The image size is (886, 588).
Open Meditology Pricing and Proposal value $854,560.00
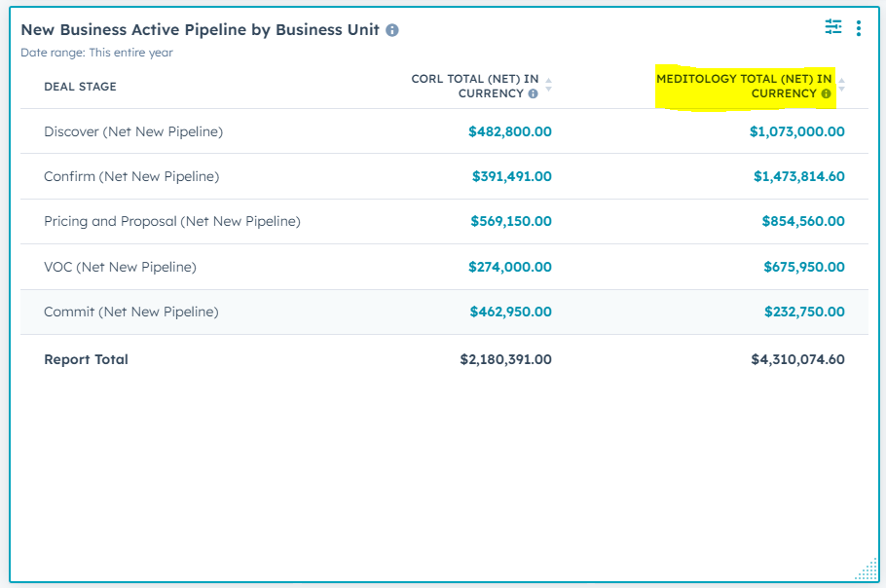click(802, 221)
